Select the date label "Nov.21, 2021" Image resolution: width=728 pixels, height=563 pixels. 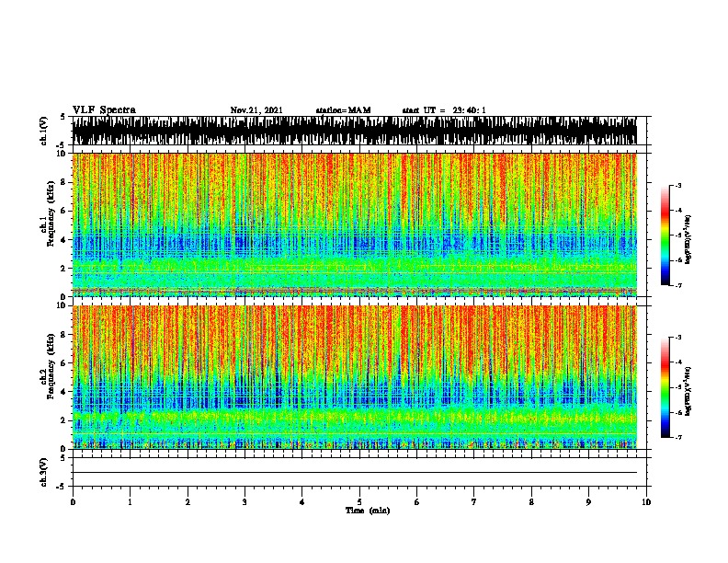pos(256,110)
